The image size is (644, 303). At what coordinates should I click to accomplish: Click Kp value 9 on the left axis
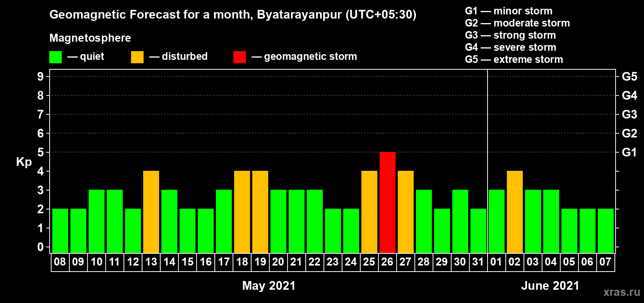[41, 77]
